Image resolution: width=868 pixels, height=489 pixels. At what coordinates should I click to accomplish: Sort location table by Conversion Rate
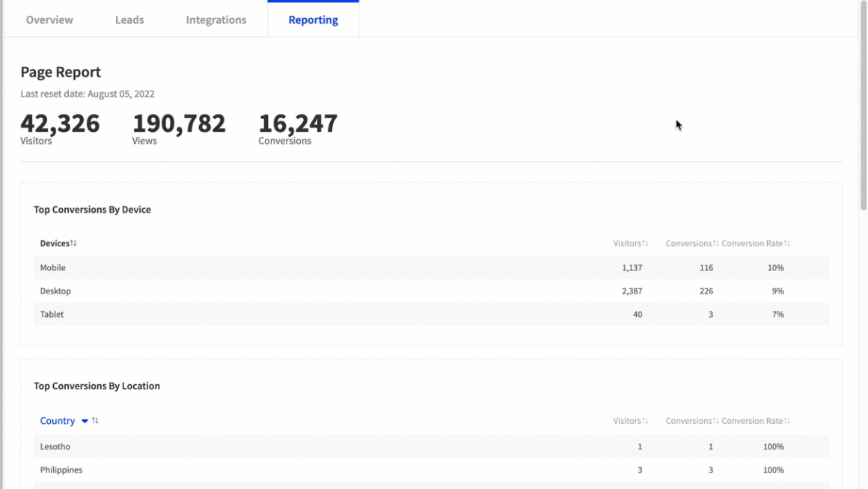coord(786,420)
